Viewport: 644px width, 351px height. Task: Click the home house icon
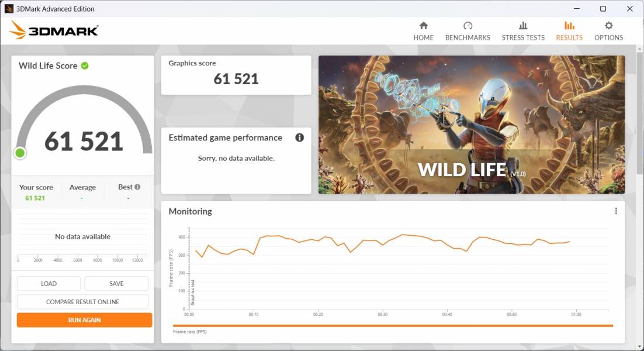424,26
